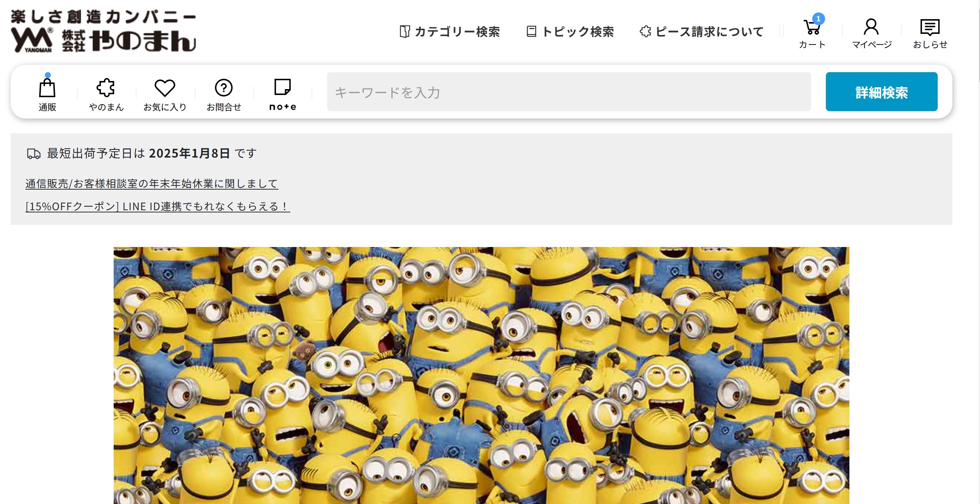
Task: Open カテゴリー検索 menu
Action: tap(450, 32)
